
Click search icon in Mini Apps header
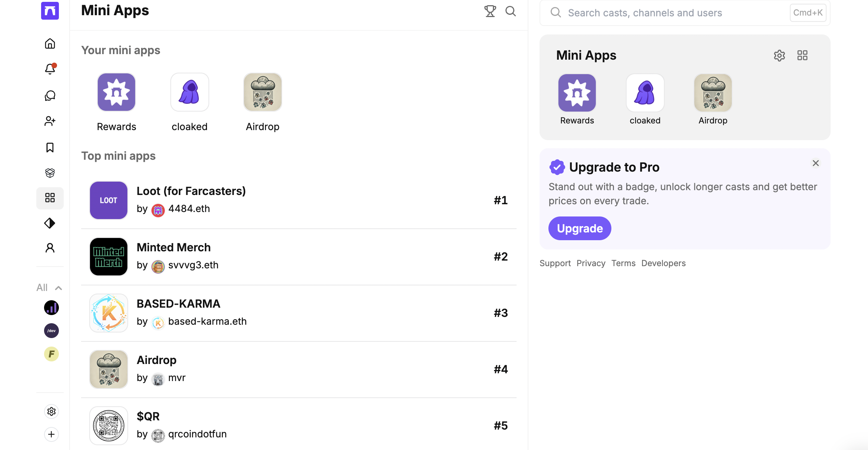511,11
